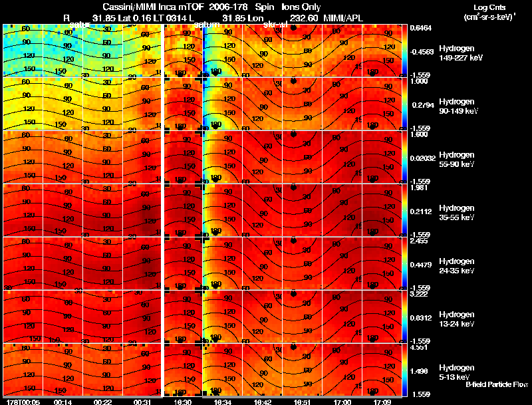The width and height of the screenshot is (532, 405).
Task: Click the 16:42 time axis label
Action: click(x=263, y=402)
